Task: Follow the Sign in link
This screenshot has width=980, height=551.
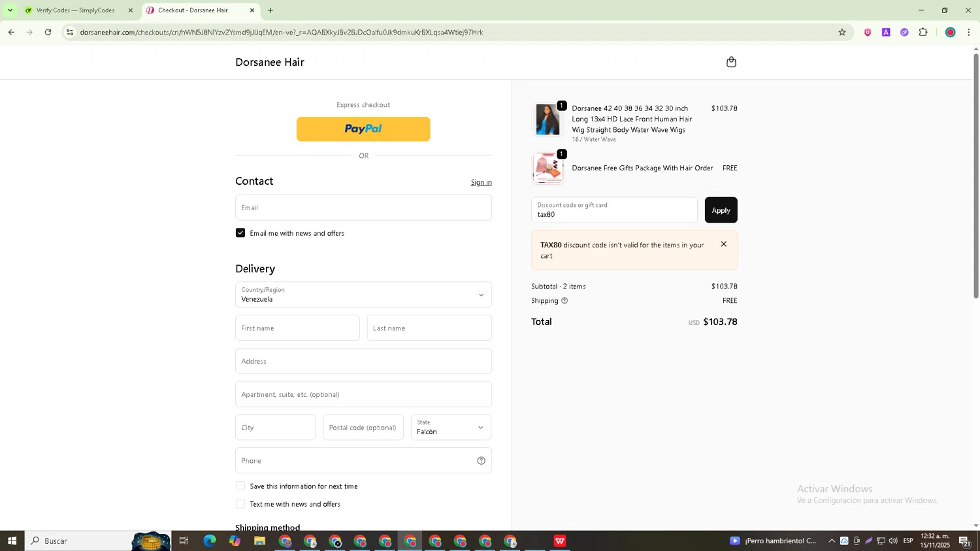Action: coord(482,182)
